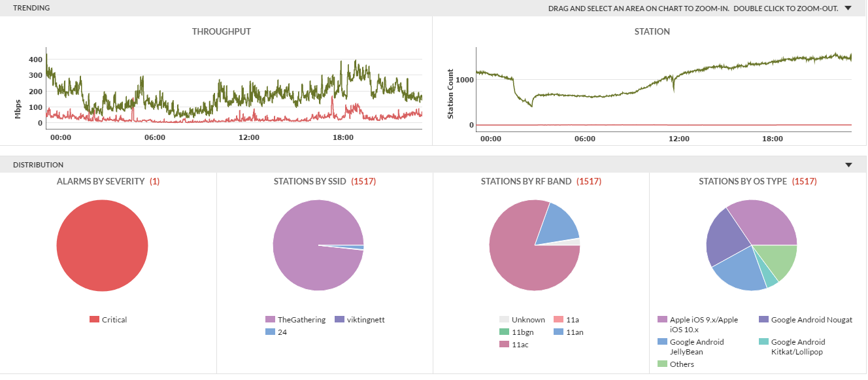Image resolution: width=868 pixels, height=380 pixels.
Task: Click Google Android JellyBean legend swatch
Action: click(662, 342)
